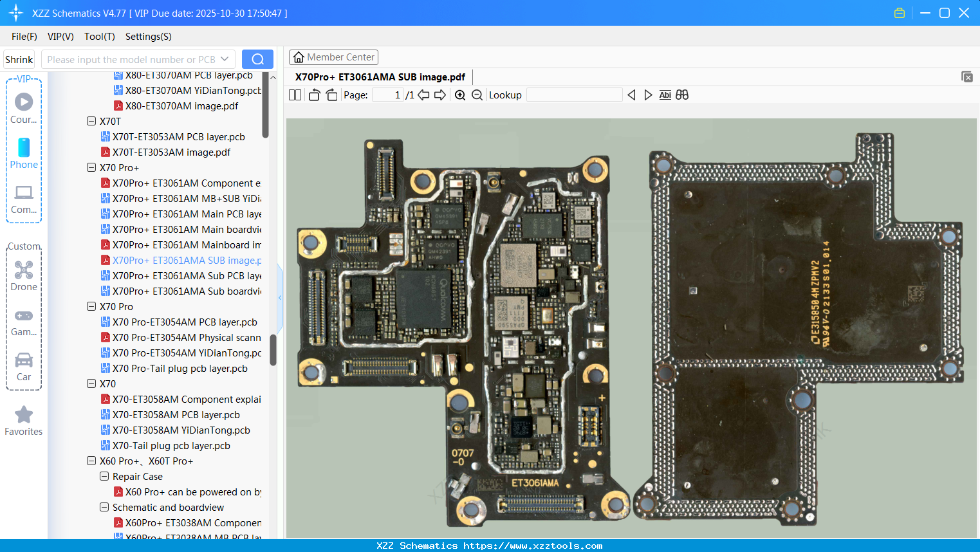The width and height of the screenshot is (980, 552).
Task: Click the binoculars search icon
Action: tap(682, 95)
